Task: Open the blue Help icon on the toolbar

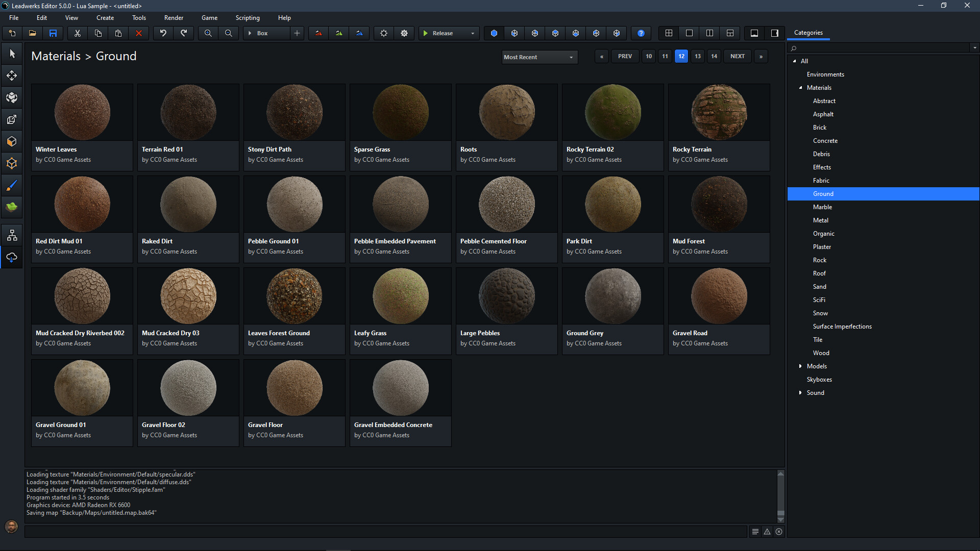Action: point(641,33)
